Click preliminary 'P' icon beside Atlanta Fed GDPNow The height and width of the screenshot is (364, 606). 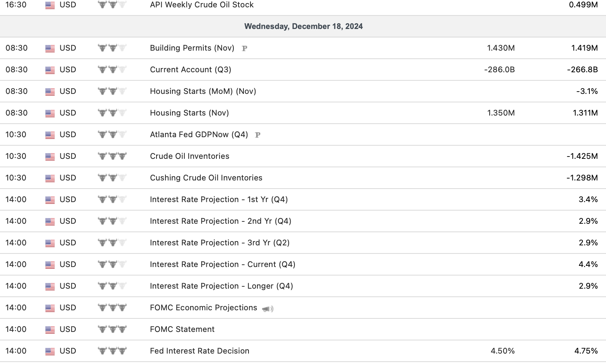click(258, 135)
